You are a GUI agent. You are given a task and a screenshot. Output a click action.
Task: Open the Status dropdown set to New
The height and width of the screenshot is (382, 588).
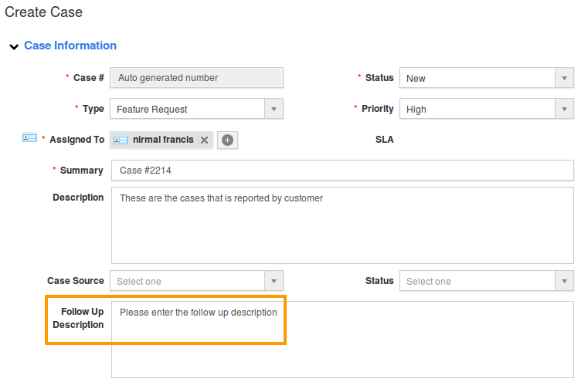pos(486,78)
